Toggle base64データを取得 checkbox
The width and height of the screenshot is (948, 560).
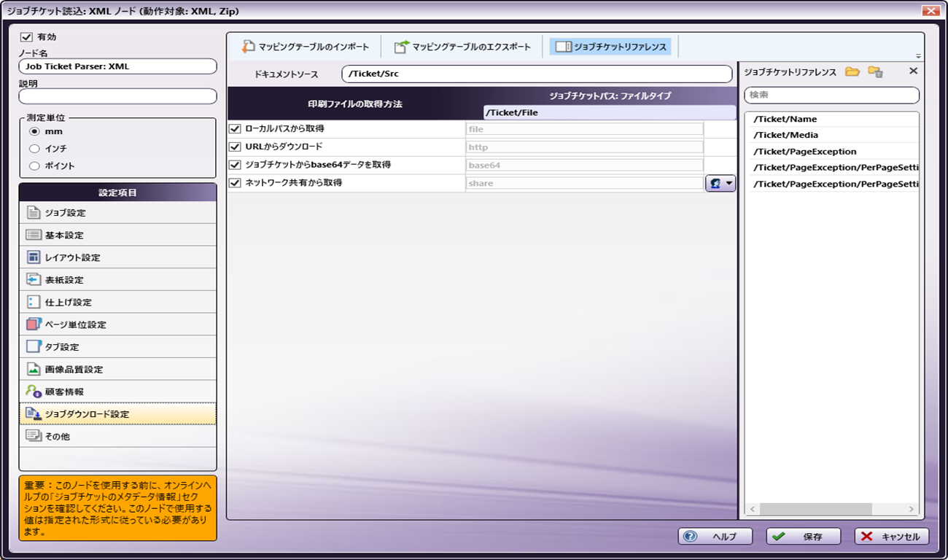click(x=235, y=166)
